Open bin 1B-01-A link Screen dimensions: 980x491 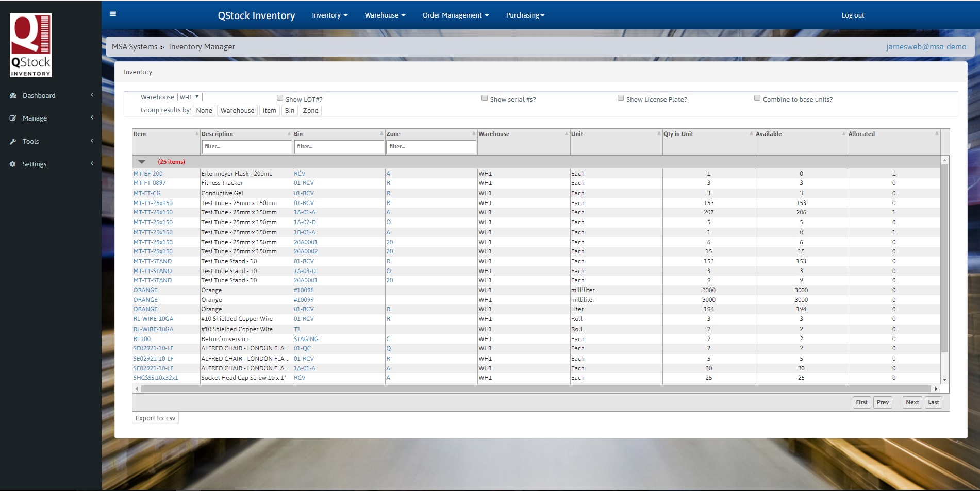pyautogui.click(x=305, y=233)
